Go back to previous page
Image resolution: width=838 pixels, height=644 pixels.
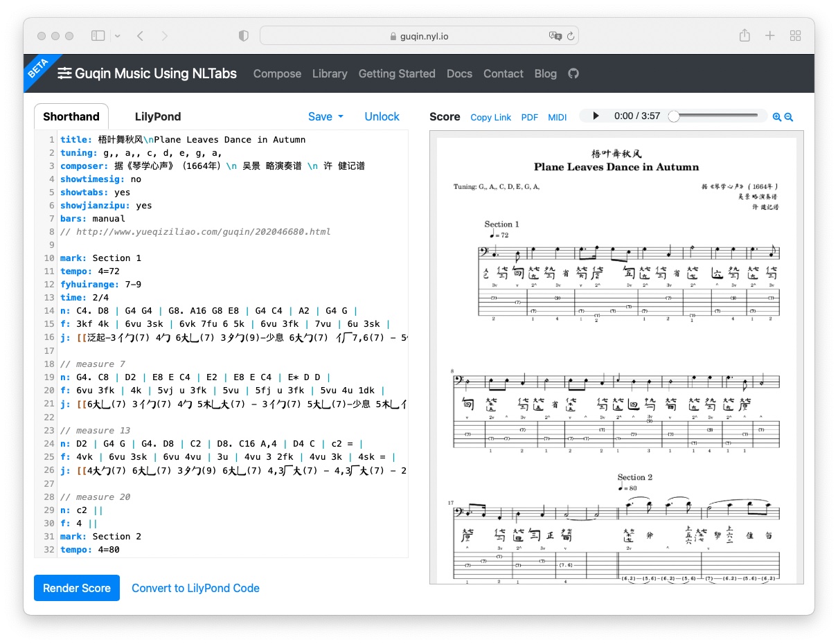point(141,35)
